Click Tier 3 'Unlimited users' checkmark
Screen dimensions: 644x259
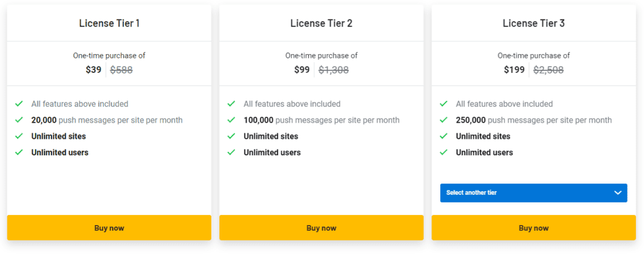444,153
